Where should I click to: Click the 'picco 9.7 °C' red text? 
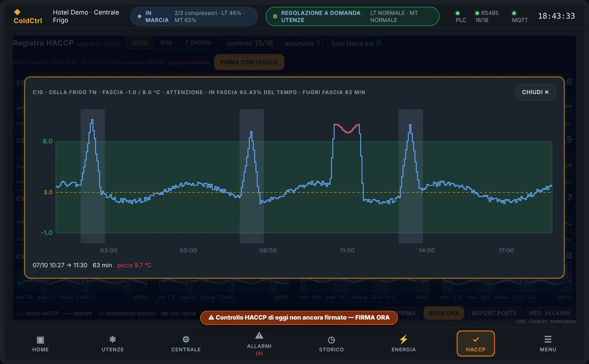[134, 265]
